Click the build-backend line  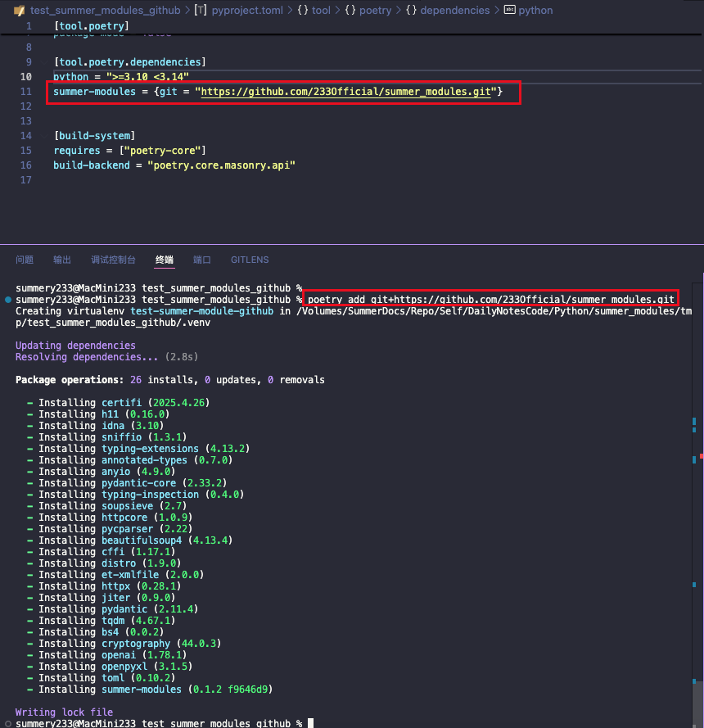coord(174,165)
